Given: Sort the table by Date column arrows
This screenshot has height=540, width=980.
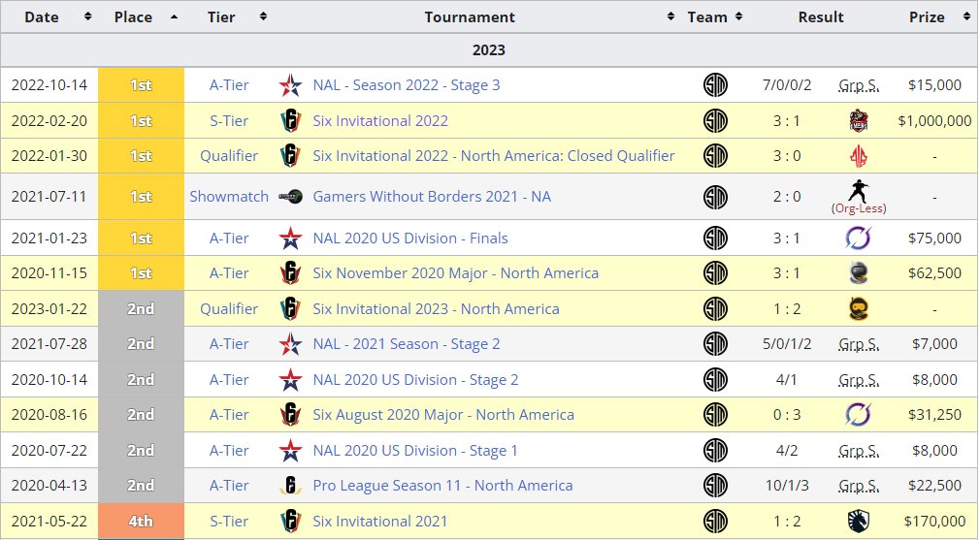Looking at the screenshot, I should (x=87, y=16).
